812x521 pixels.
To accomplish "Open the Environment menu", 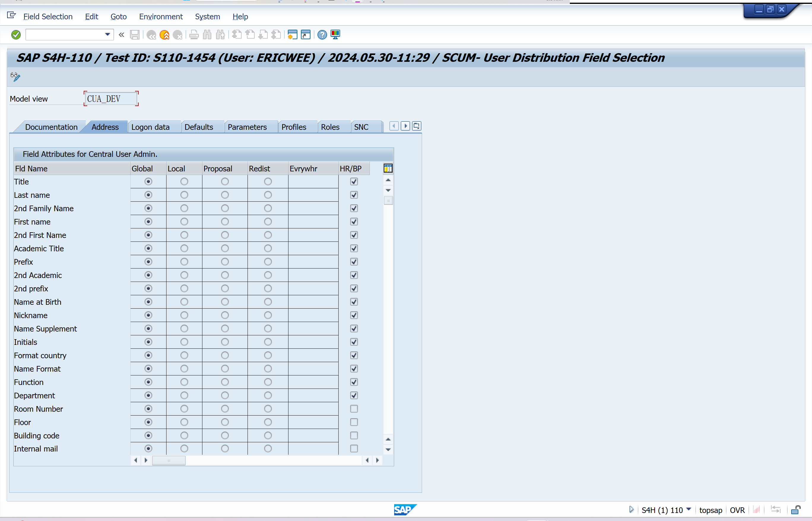I will pyautogui.click(x=161, y=17).
